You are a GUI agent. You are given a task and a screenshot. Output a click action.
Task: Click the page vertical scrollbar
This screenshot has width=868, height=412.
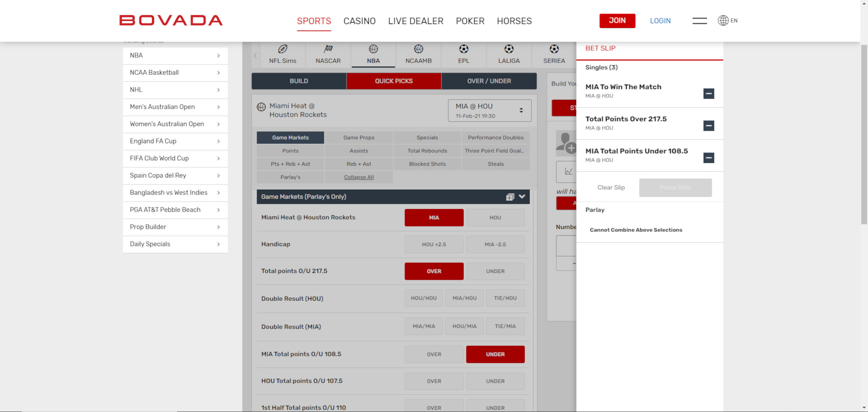864,134
